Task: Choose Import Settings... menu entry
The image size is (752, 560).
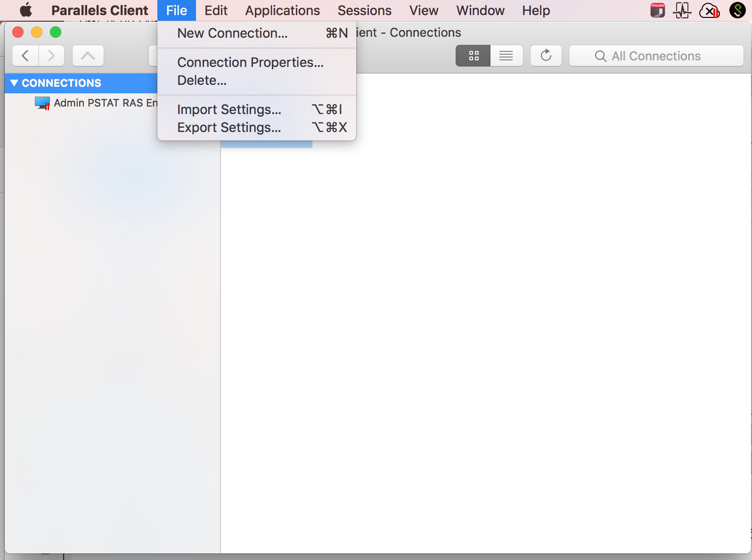Action: pyautogui.click(x=257, y=109)
